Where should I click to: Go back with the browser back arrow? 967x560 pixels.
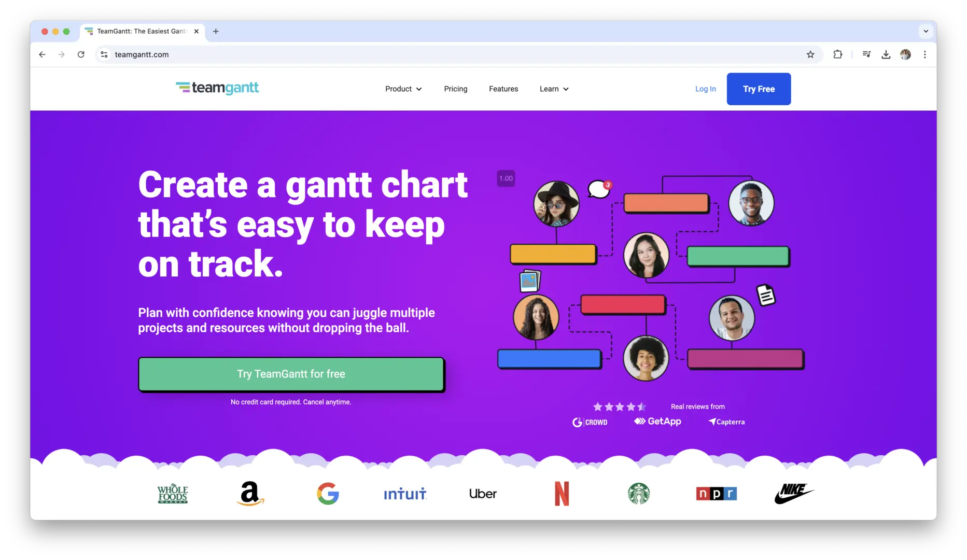point(43,54)
